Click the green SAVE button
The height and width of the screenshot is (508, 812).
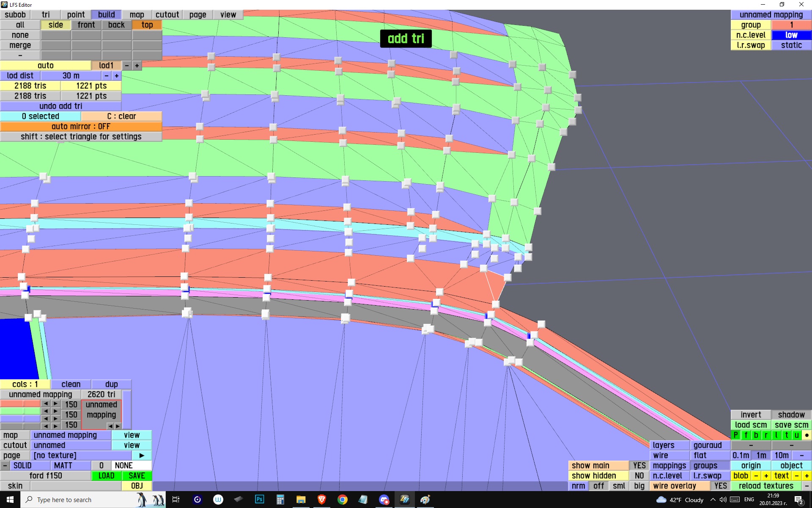click(137, 475)
